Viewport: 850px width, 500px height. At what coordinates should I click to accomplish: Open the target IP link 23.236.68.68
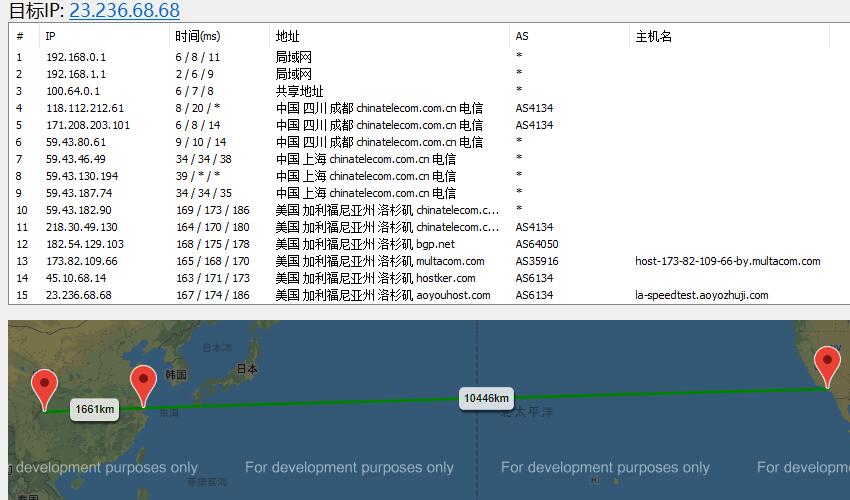coord(125,10)
